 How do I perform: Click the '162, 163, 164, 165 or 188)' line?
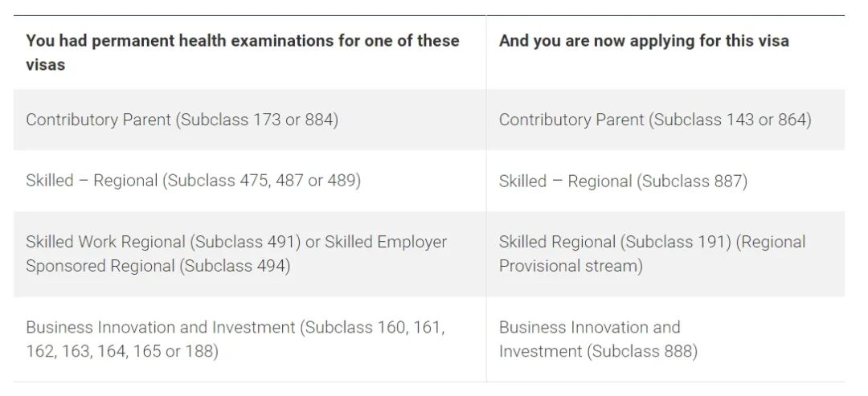(121, 352)
